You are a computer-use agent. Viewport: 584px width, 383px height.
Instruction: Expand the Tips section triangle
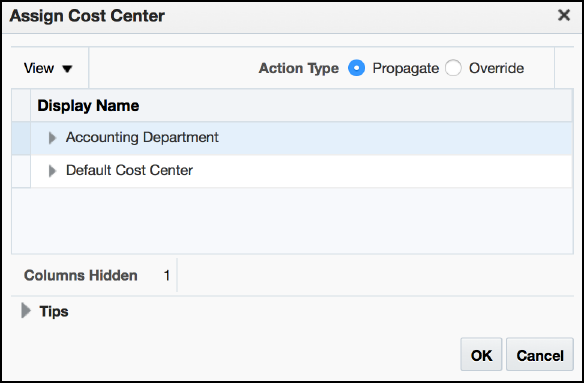coord(26,310)
